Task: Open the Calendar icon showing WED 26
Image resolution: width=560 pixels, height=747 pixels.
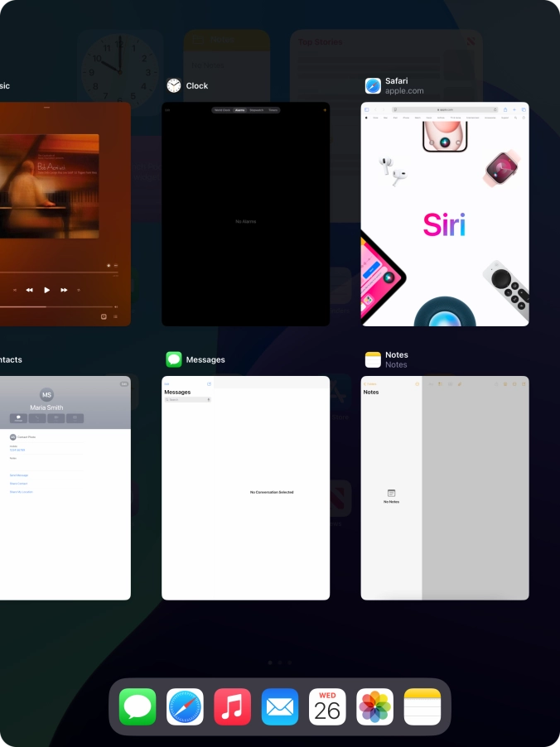Action: 327,707
